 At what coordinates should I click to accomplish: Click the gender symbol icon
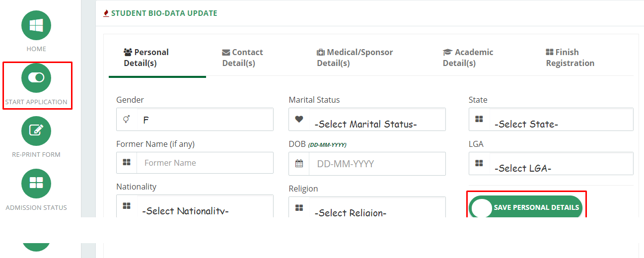pos(127,119)
